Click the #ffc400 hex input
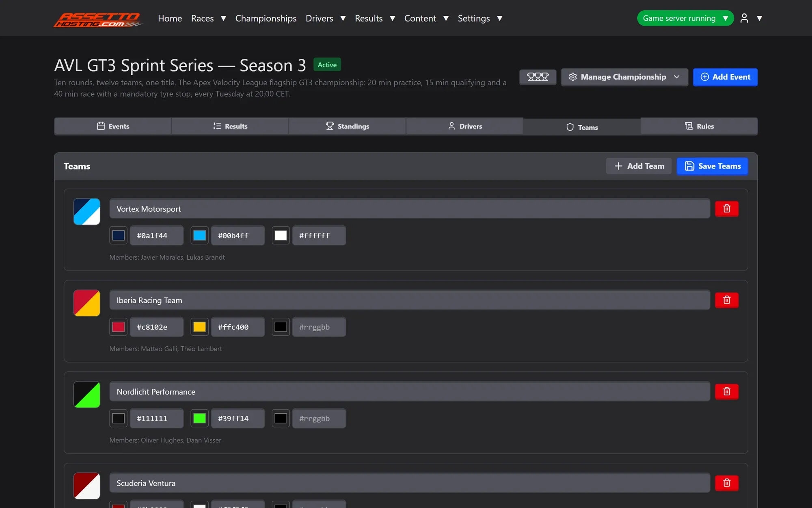This screenshot has width=812, height=508. click(238, 327)
